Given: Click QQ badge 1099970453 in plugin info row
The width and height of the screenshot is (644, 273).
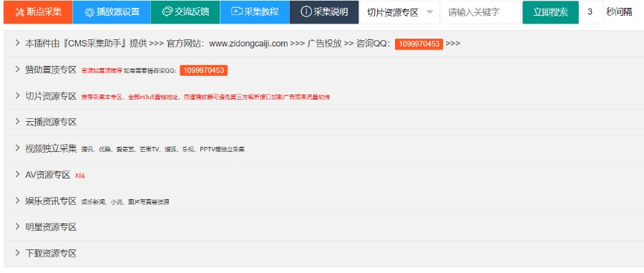Looking at the screenshot, I should pyautogui.click(x=419, y=44).
